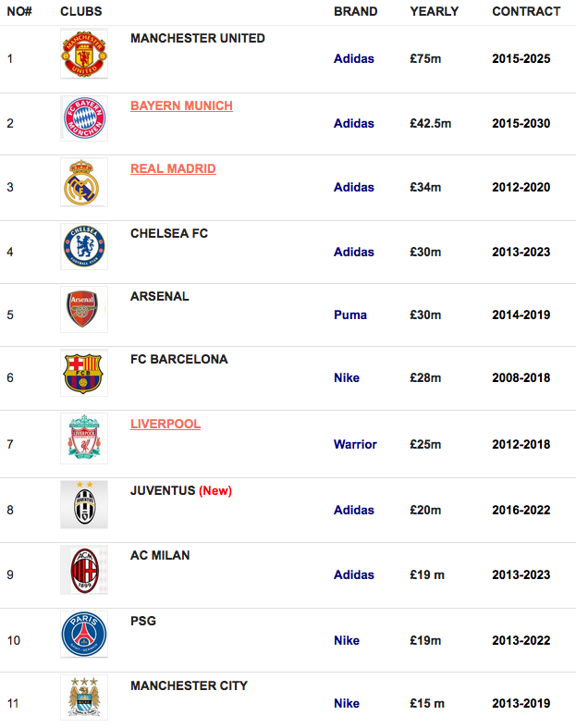Click the PSG Eiffel Tower logo
This screenshot has height=728, width=576.
[84, 635]
